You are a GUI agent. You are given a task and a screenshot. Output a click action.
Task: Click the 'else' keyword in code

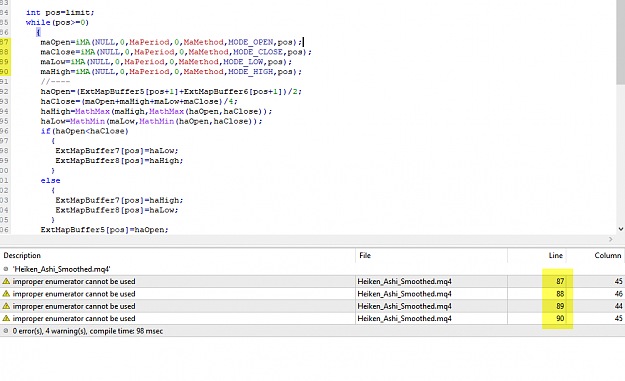50,181
